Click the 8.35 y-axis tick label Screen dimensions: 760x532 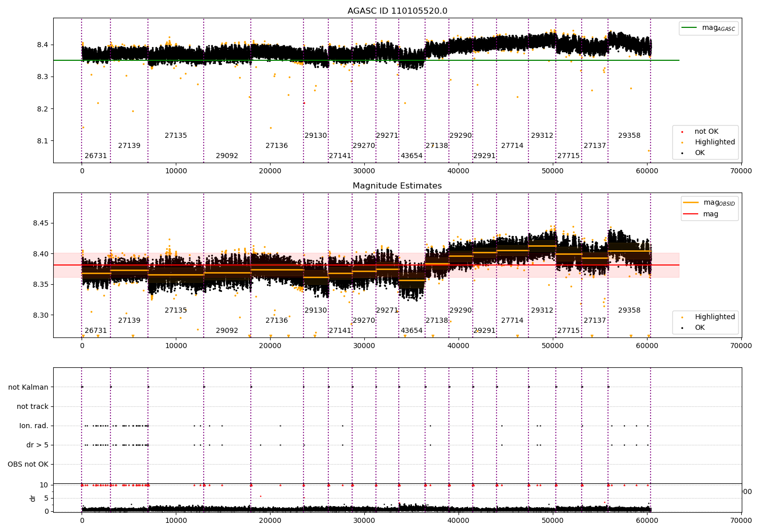click(x=41, y=284)
